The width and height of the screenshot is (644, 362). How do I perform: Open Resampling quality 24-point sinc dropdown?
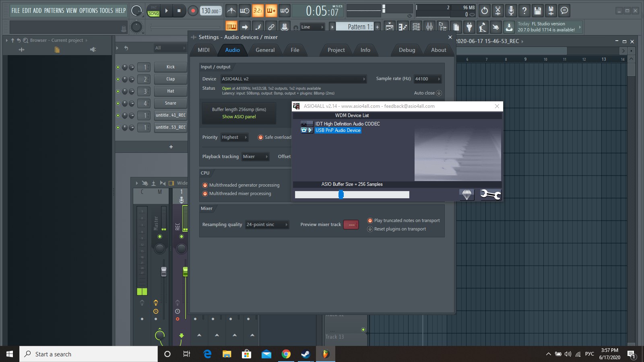tap(267, 224)
